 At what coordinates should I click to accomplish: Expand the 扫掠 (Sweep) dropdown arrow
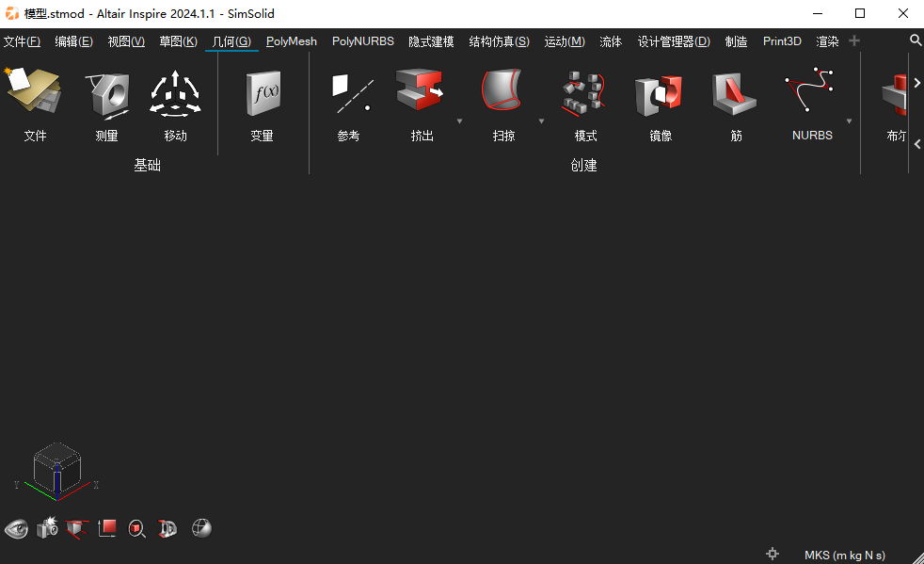click(541, 121)
